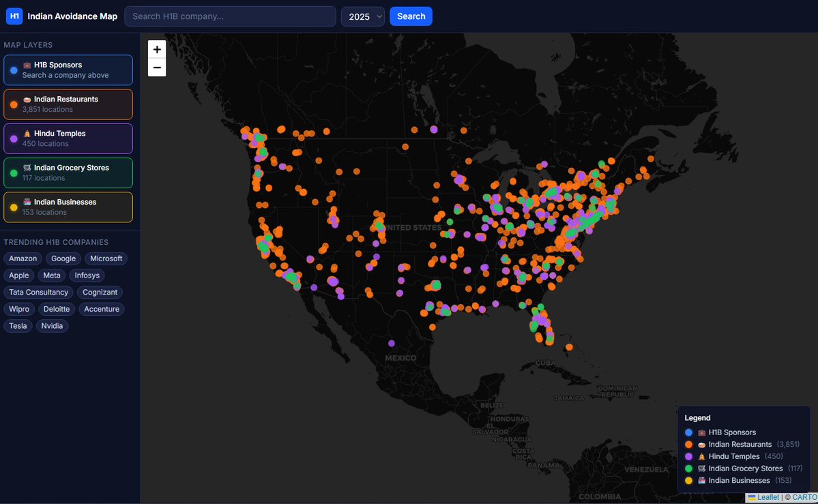Viewport: 818px width, 504px height.
Task: Toggle the Indian Businesses map layer
Action: point(68,207)
